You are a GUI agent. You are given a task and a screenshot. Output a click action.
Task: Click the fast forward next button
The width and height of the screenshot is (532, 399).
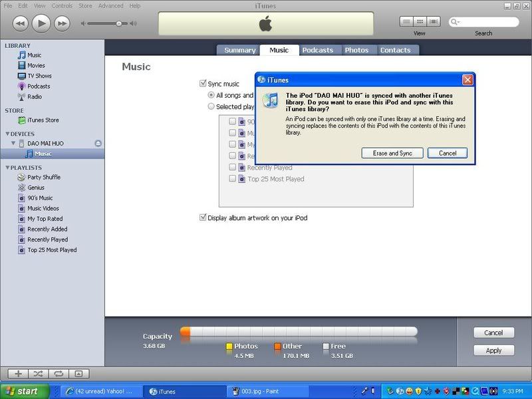pyautogui.click(x=62, y=24)
